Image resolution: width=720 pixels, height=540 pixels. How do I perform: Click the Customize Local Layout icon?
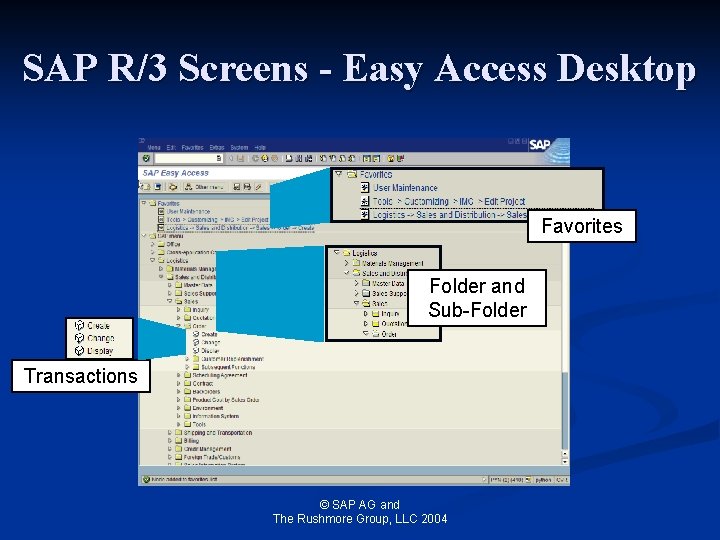click(x=400, y=159)
